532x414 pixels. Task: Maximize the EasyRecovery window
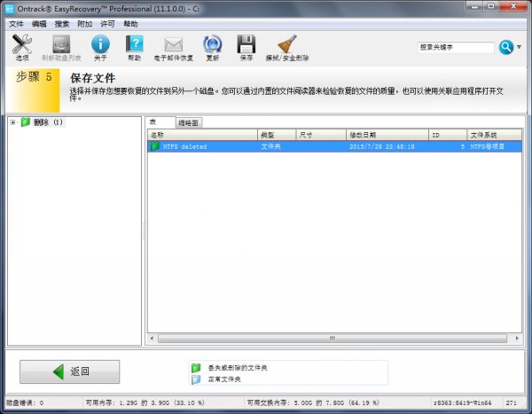490,6
